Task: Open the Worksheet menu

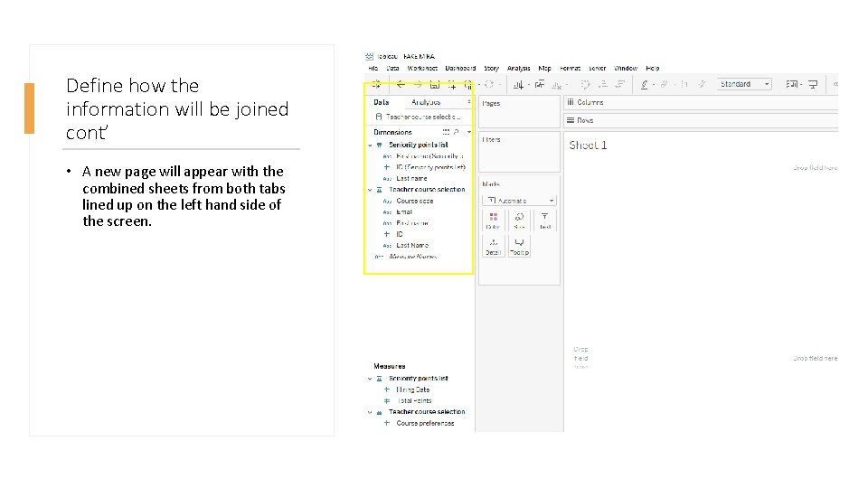Action: (x=422, y=69)
